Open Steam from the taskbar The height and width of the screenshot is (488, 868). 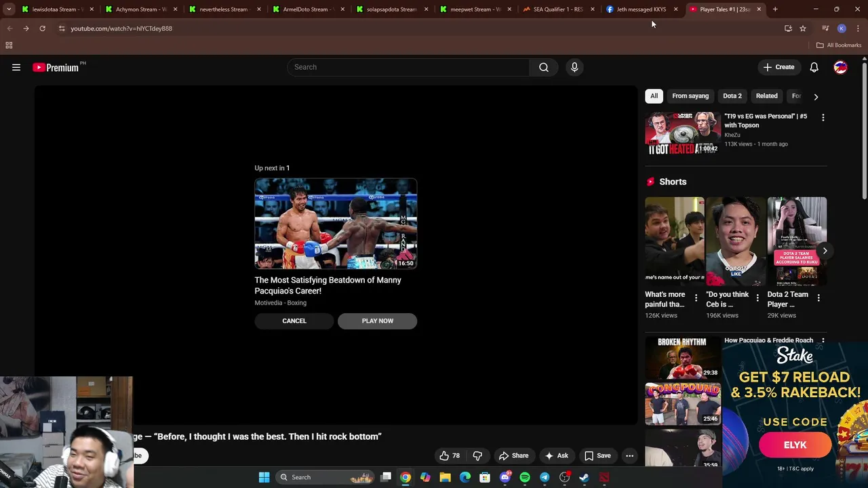584,477
